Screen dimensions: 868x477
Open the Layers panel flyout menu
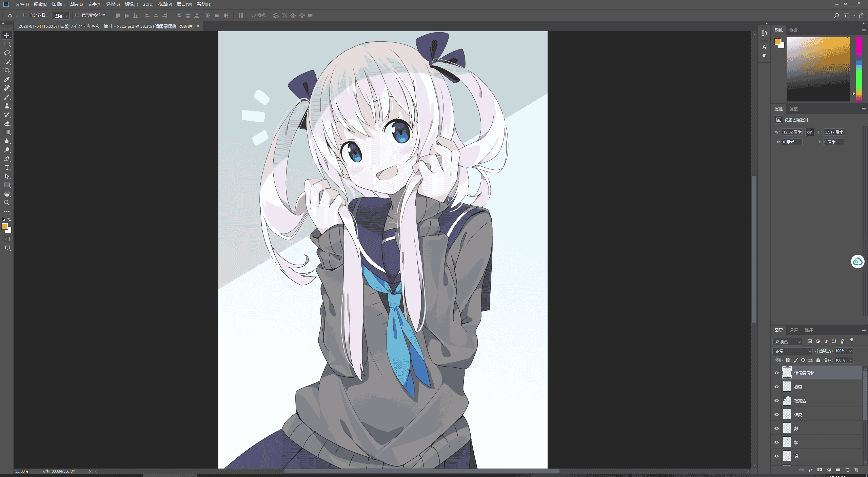[x=864, y=330]
